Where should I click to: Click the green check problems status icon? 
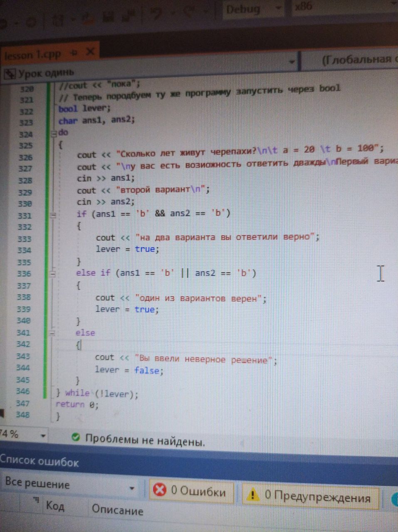76,437
